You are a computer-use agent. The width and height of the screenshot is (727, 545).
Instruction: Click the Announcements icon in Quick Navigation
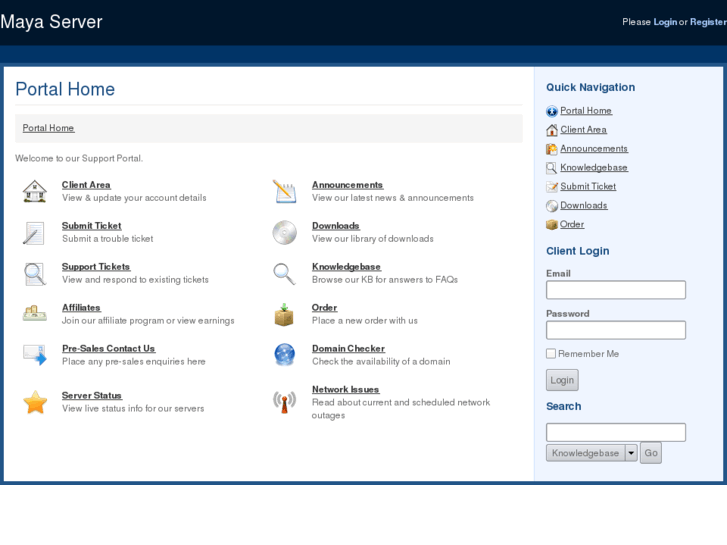(x=552, y=149)
